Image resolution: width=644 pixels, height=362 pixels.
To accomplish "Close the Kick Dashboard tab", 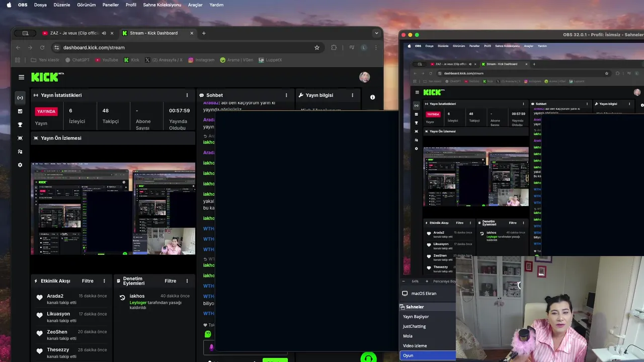I will point(192,33).
